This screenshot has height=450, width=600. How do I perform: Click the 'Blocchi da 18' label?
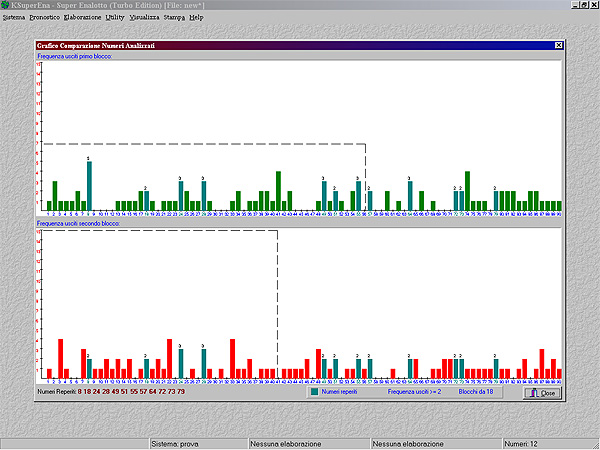tap(476, 392)
